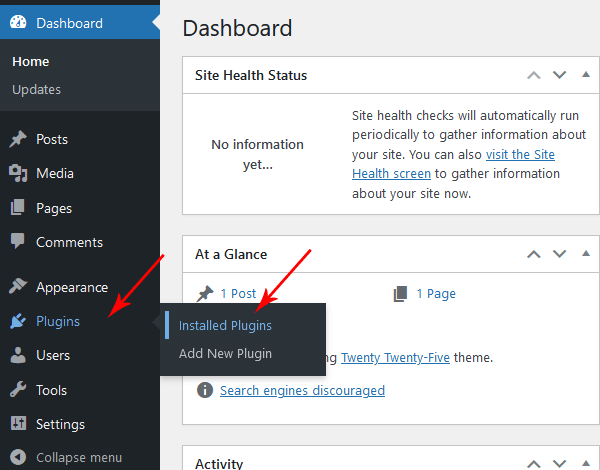
Task: Toggle the At a Glance panel
Action: [584, 254]
